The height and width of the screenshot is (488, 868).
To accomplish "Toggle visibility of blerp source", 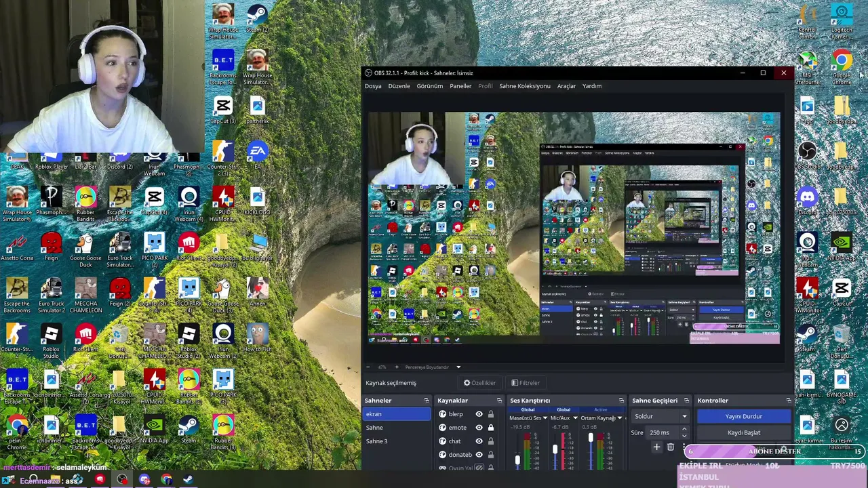I will (x=479, y=414).
